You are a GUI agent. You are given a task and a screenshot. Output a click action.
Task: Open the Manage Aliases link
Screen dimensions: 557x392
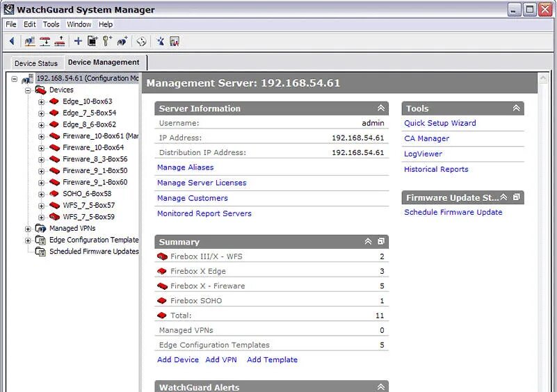(x=186, y=168)
